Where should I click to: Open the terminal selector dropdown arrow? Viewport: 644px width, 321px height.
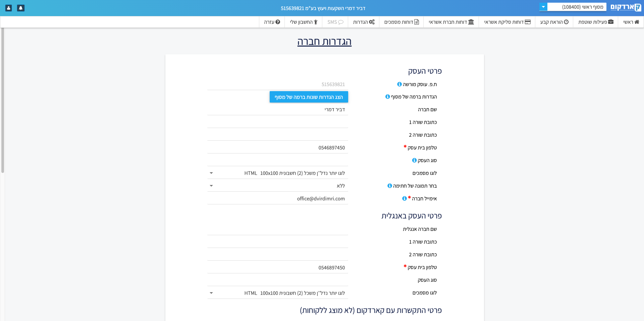point(543,7)
